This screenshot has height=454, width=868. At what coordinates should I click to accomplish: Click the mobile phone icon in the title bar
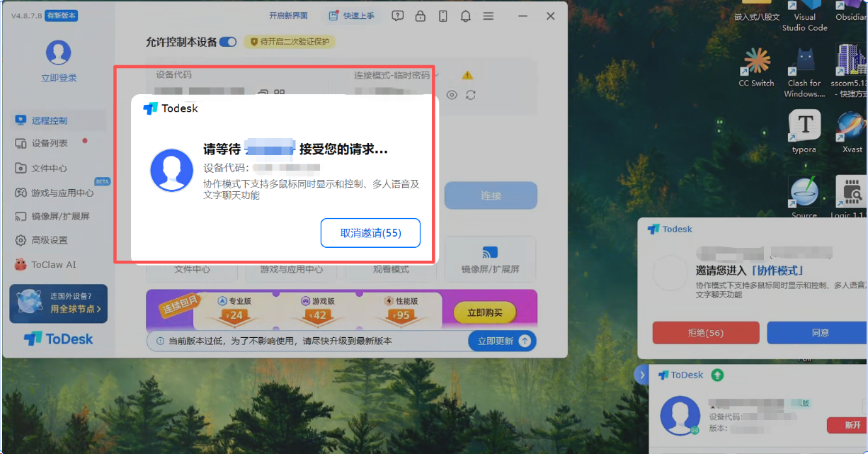pyautogui.click(x=443, y=16)
